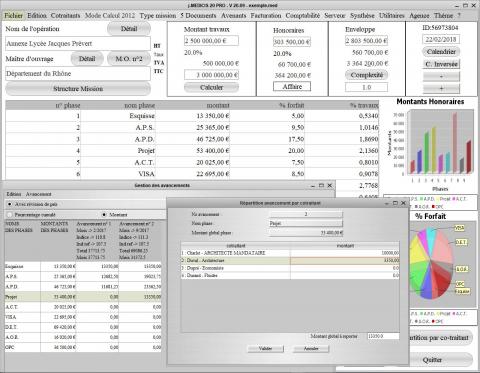
Task: Open Avancement menu in Gestion des avancements window
Action: pos(39,194)
